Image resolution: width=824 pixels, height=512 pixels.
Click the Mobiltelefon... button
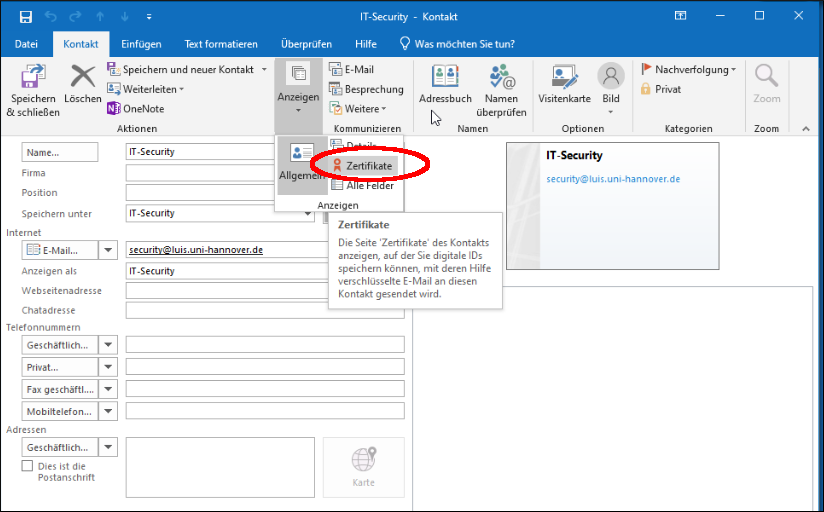(60, 411)
